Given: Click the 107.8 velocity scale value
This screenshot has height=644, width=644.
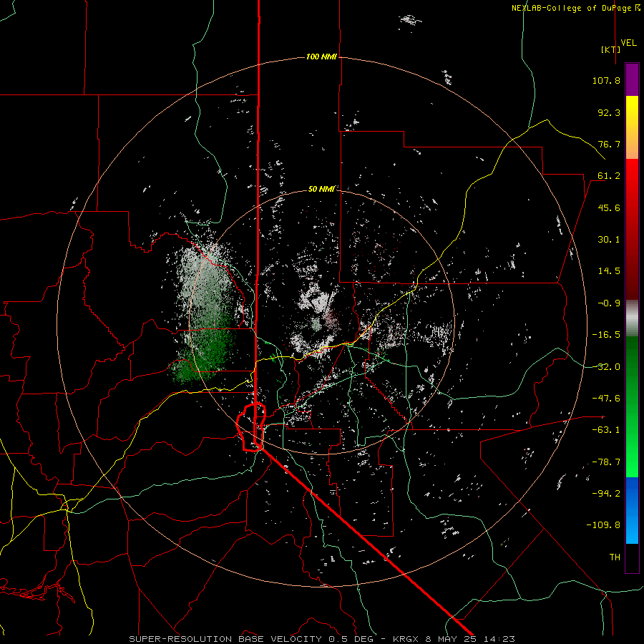Looking at the screenshot, I should tap(606, 80).
